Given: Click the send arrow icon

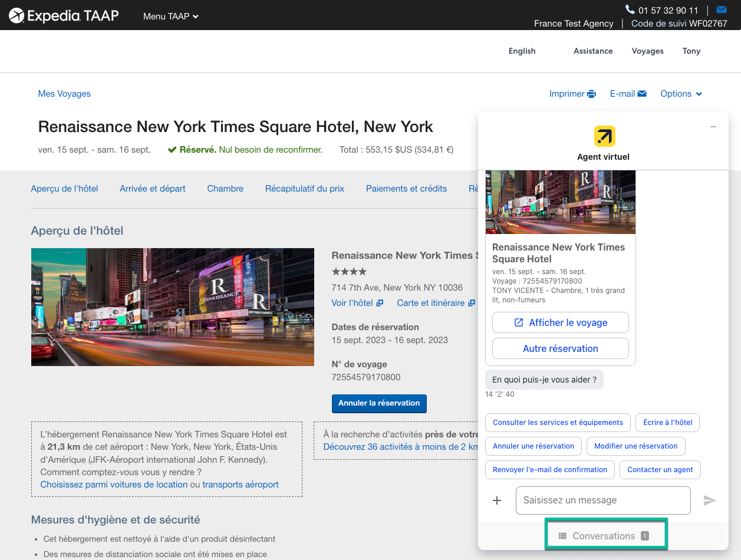Looking at the screenshot, I should point(710,500).
